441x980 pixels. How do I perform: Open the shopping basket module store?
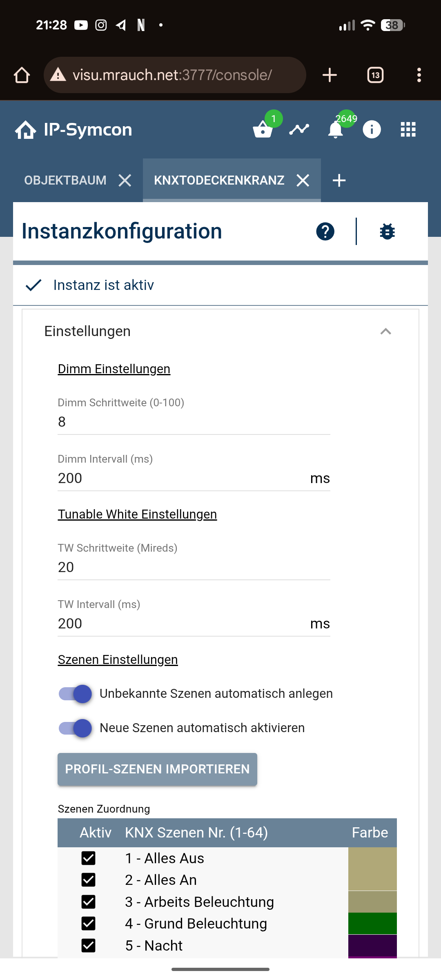263,130
